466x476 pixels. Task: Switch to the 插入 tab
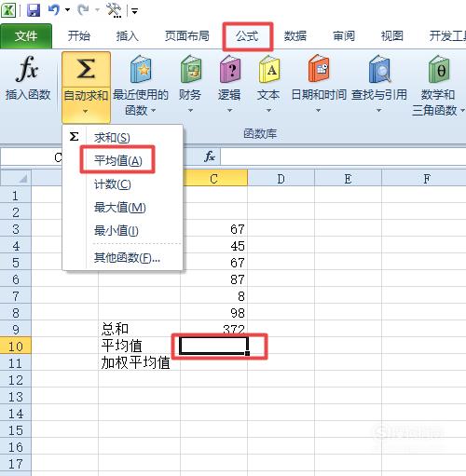(x=127, y=36)
